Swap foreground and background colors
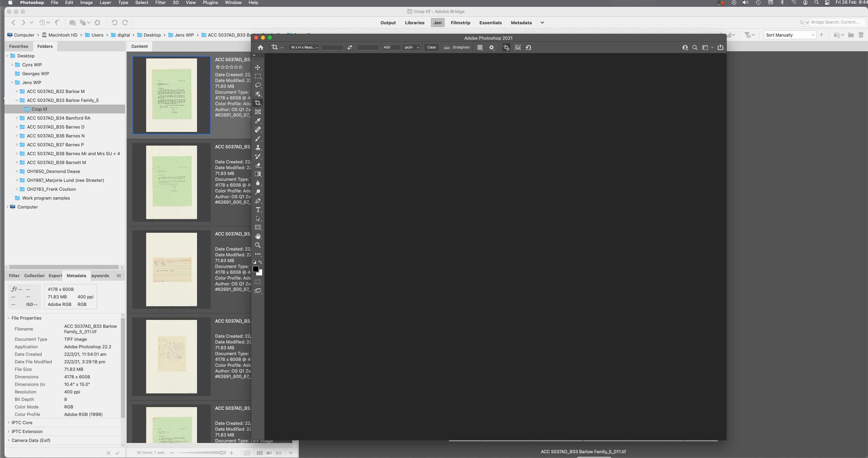This screenshot has height=458, width=868. pos(260,262)
